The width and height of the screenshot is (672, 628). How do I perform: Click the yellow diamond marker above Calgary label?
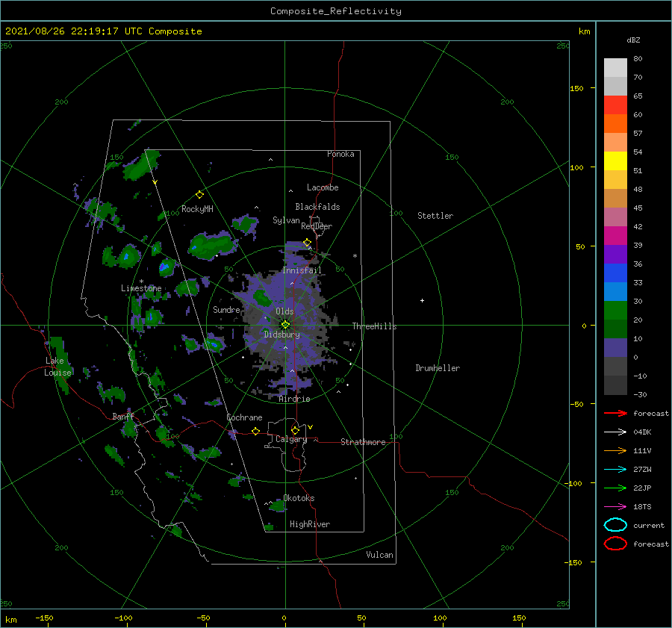pos(295,430)
